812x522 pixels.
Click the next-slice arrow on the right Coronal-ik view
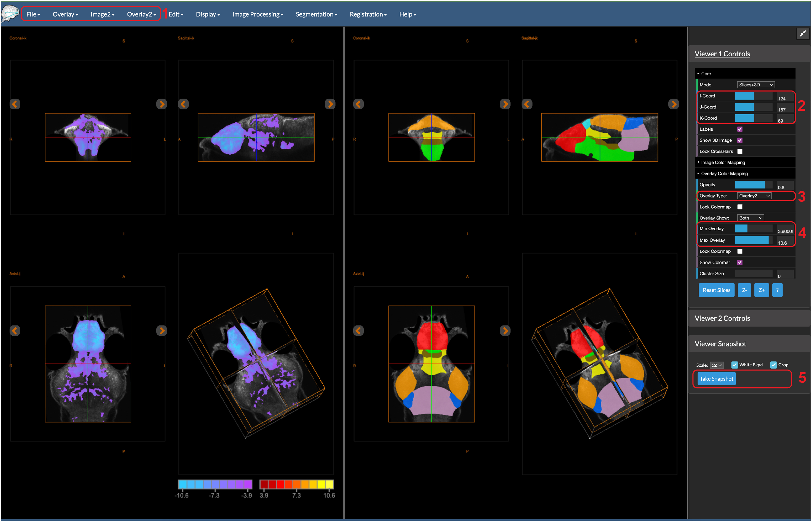tap(505, 104)
